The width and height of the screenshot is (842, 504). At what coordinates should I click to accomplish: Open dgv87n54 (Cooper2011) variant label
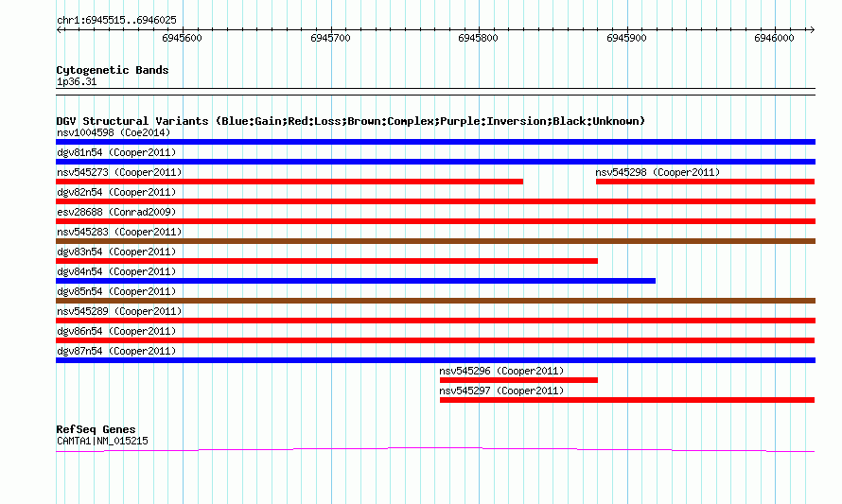click(x=116, y=351)
